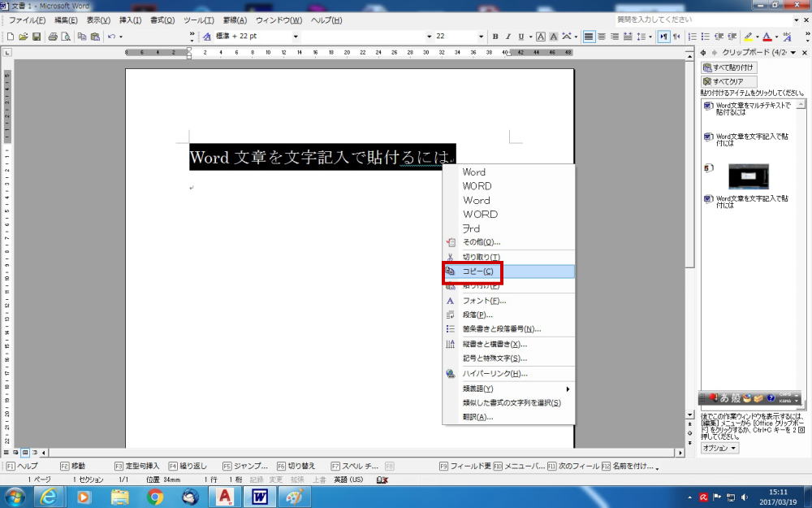Open the phonetic guide (ruby) tool
This screenshot has width=812, height=508.
787,37
